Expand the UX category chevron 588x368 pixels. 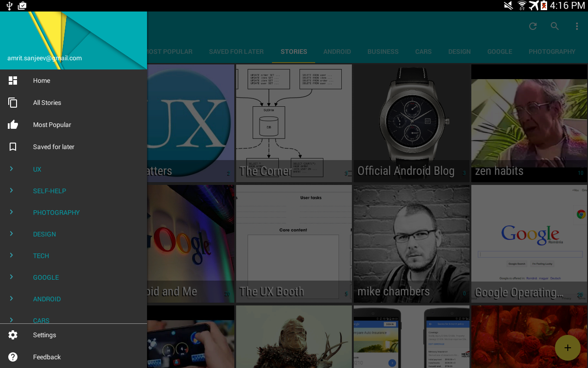coord(11,169)
